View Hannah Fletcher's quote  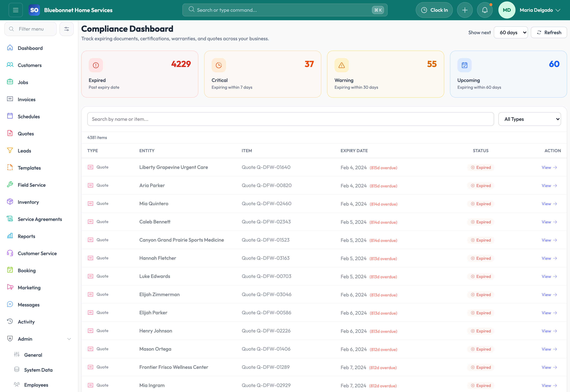[x=549, y=258]
